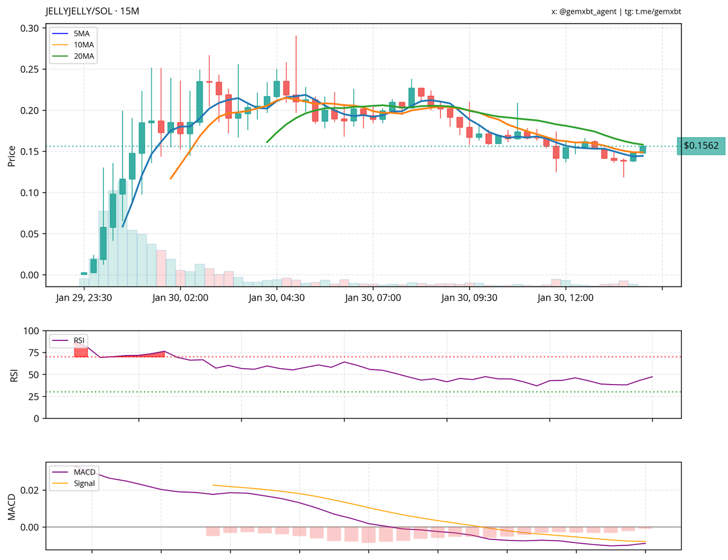Click the 50 tick on RSI axis
The image size is (728, 560).
coord(35,375)
